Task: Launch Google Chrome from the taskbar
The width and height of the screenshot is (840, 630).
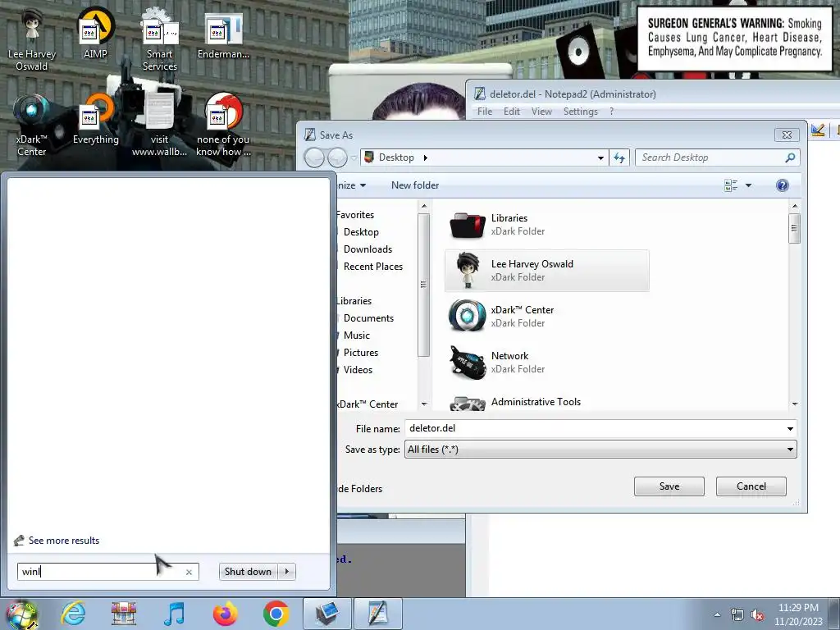Action: tap(276, 614)
